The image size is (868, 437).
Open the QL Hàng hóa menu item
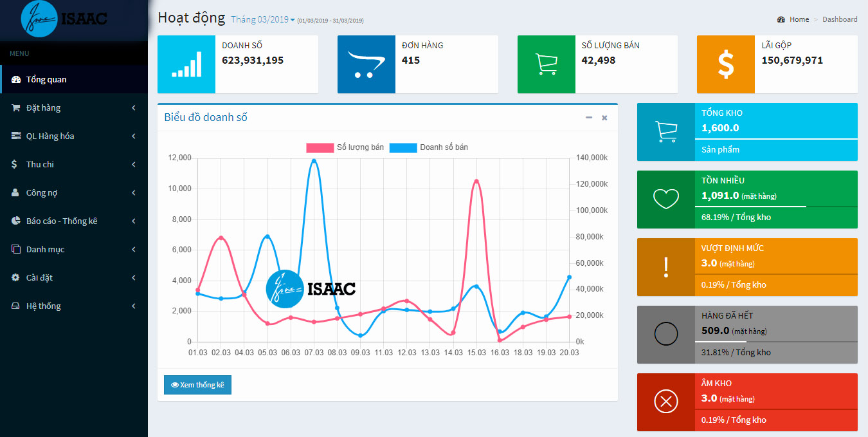pos(74,136)
